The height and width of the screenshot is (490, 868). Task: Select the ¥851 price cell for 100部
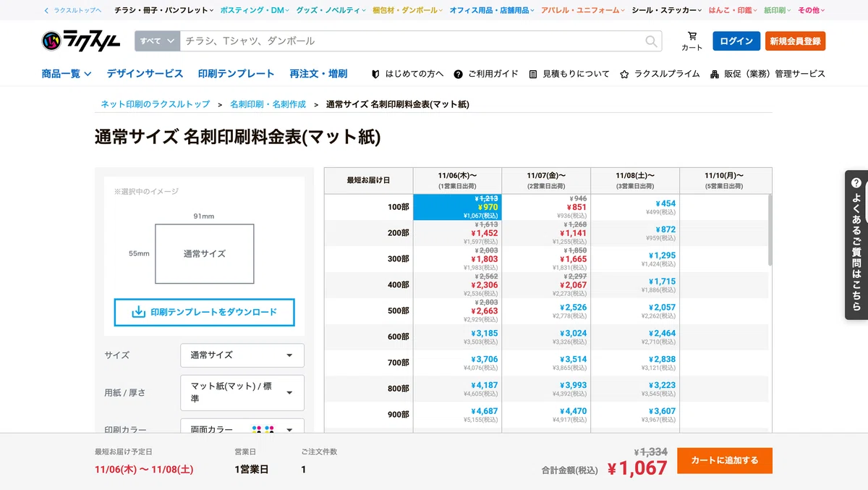click(546, 207)
